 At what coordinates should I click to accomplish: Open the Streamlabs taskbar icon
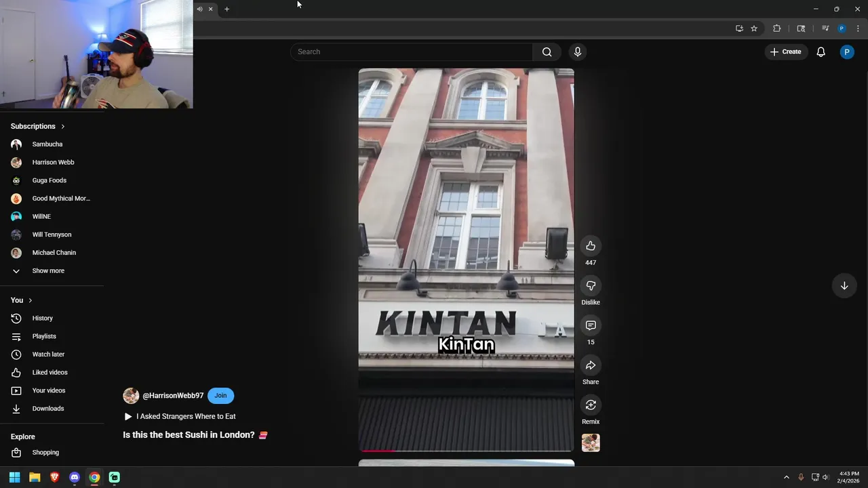115,477
